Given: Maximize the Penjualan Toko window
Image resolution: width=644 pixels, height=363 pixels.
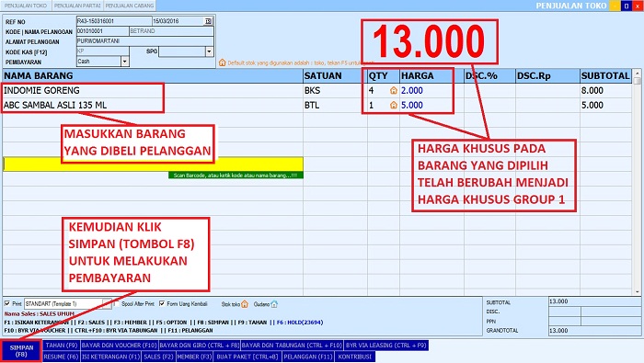Looking at the screenshot, I should (627, 6).
